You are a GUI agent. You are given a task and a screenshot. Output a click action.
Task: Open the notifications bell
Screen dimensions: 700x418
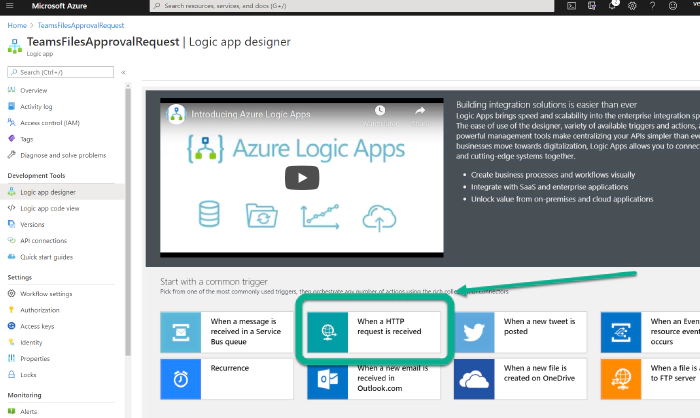point(612,6)
